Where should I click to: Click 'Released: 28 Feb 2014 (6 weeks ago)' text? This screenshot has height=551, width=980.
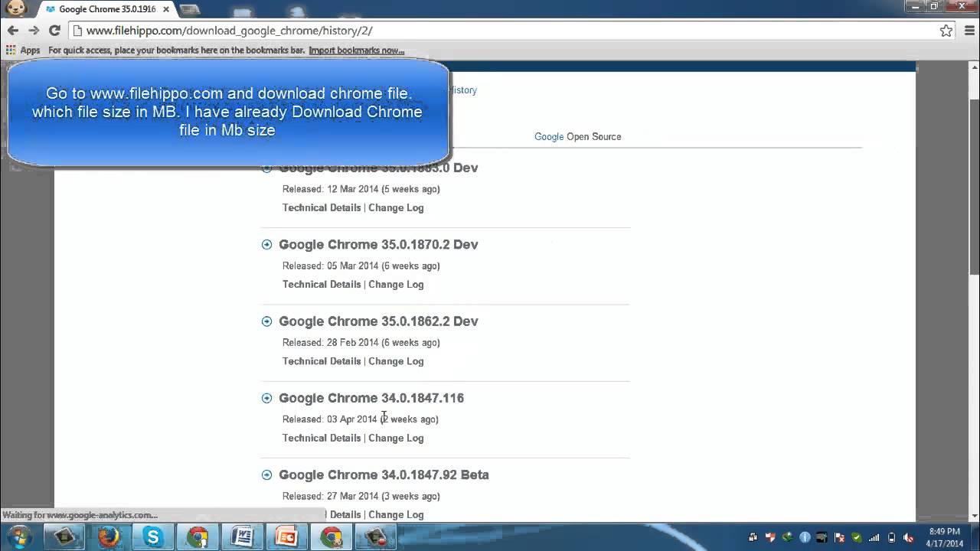pos(361,342)
